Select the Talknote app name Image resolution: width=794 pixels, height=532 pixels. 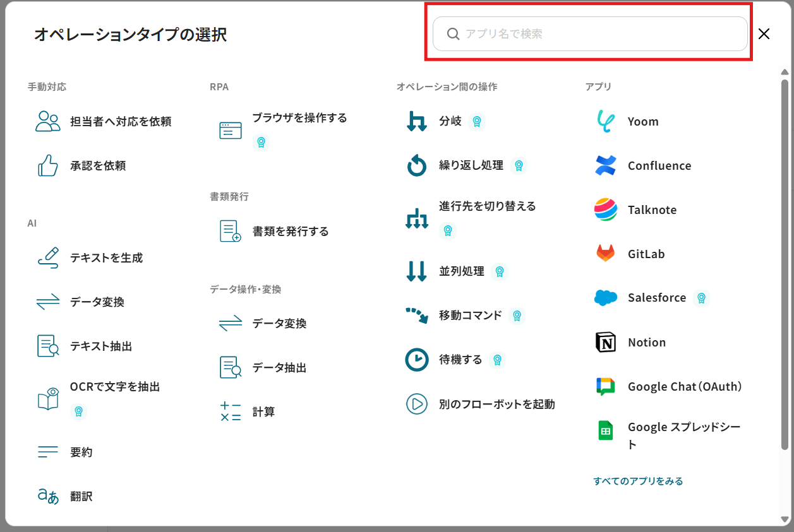point(652,210)
